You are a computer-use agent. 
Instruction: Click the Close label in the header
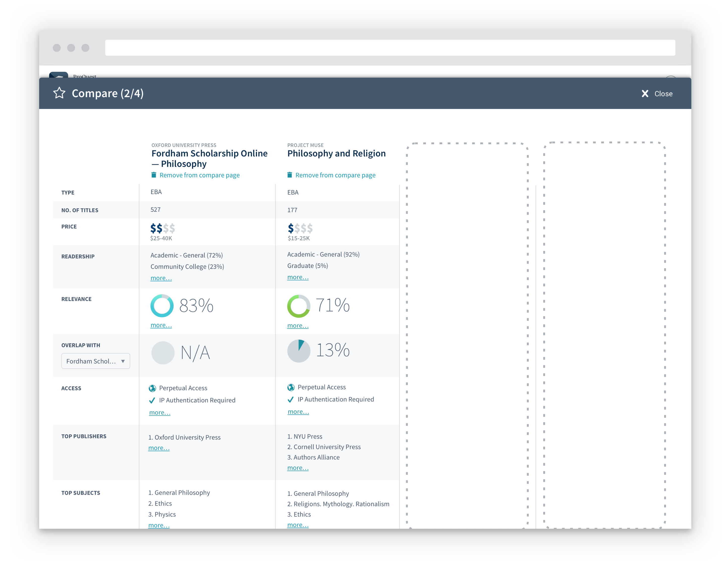pos(663,94)
